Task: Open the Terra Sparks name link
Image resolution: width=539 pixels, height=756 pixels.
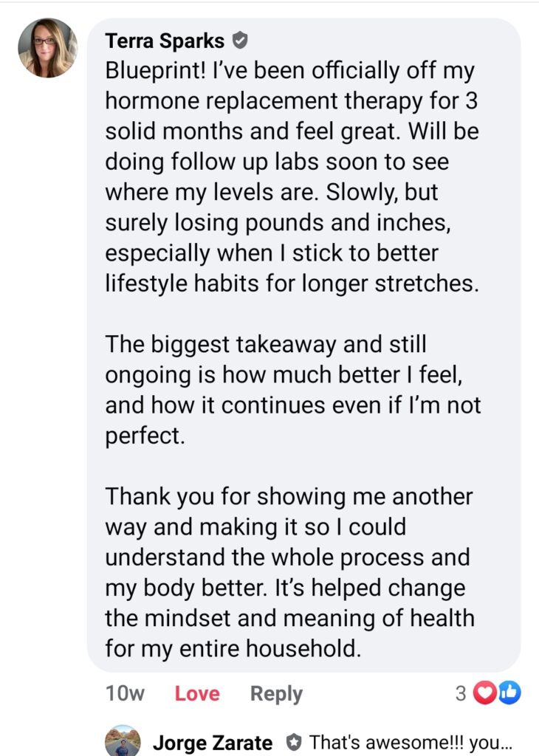Action: pyautogui.click(x=165, y=39)
